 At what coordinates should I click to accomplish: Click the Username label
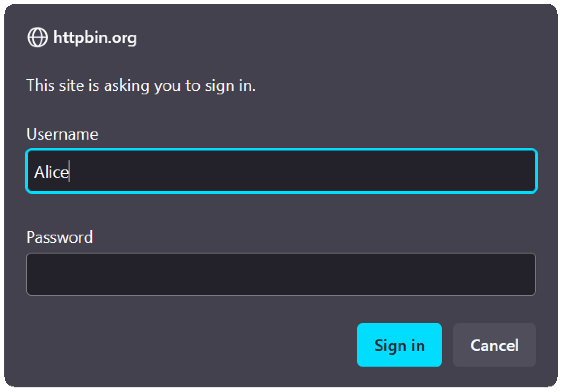62,134
